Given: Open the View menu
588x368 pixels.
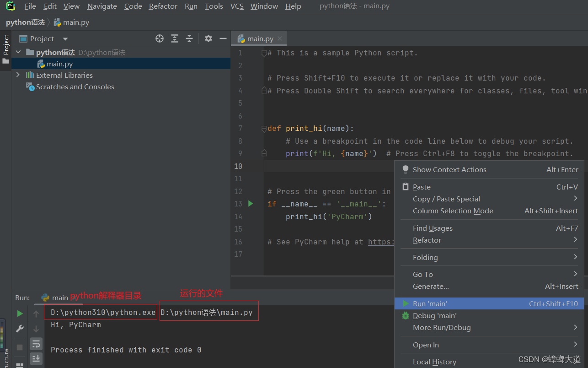Looking at the screenshot, I should [x=71, y=6].
